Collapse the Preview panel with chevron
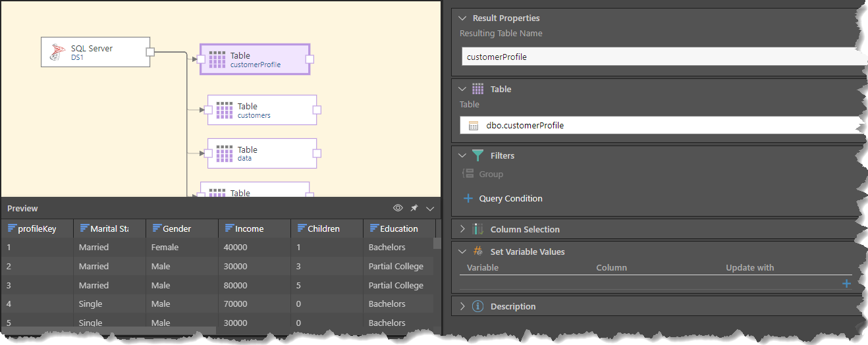The width and height of the screenshot is (868, 345). [x=430, y=208]
